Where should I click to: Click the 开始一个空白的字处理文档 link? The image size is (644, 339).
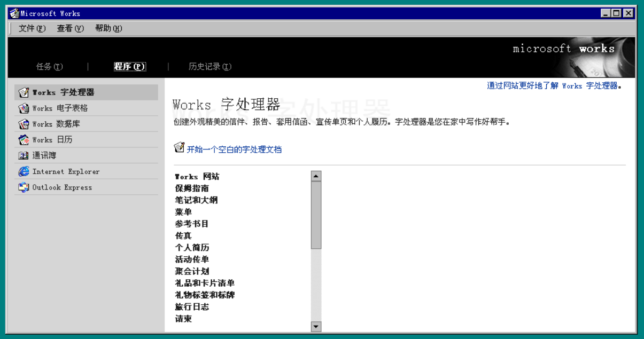coord(234,149)
